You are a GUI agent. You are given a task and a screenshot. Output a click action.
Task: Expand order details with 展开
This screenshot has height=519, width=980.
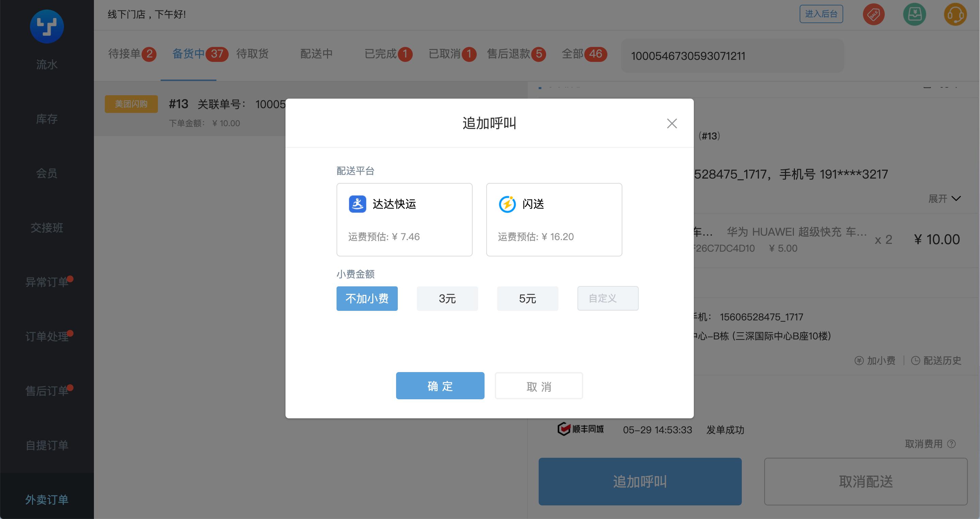coord(944,199)
